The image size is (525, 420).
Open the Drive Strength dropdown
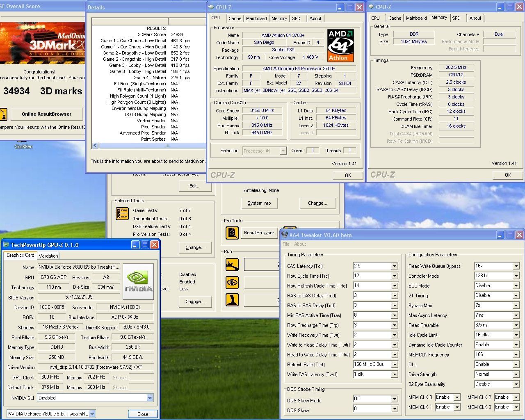pyautogui.click(x=516, y=374)
